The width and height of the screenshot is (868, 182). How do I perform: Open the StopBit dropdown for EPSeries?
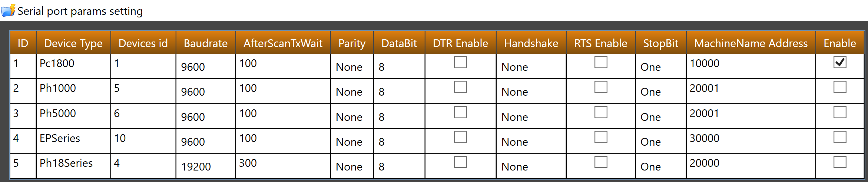tap(661, 142)
